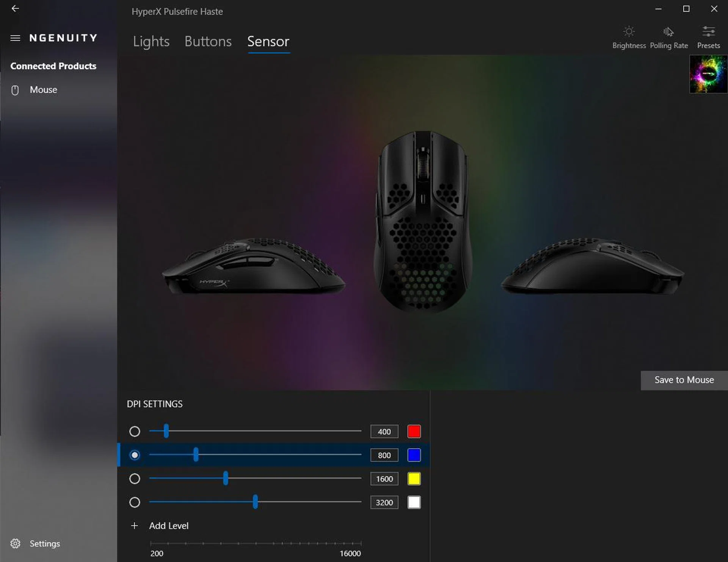Open the Brightness control icon

click(x=629, y=32)
